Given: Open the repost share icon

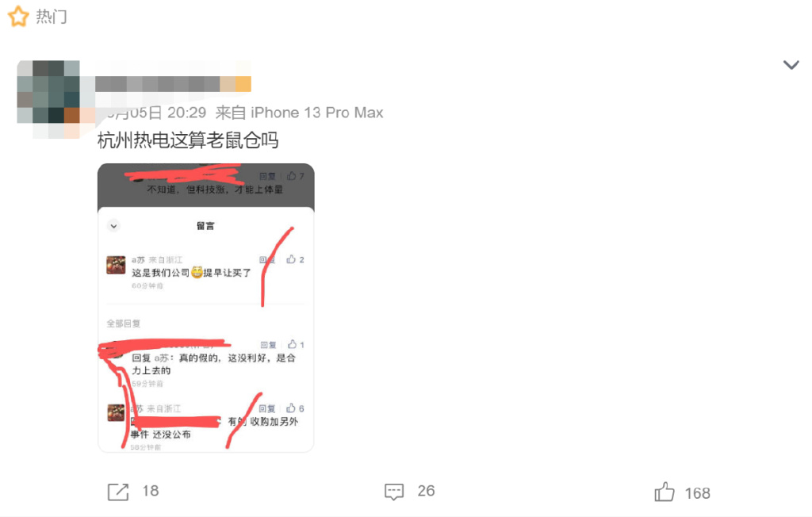Looking at the screenshot, I should click(118, 492).
